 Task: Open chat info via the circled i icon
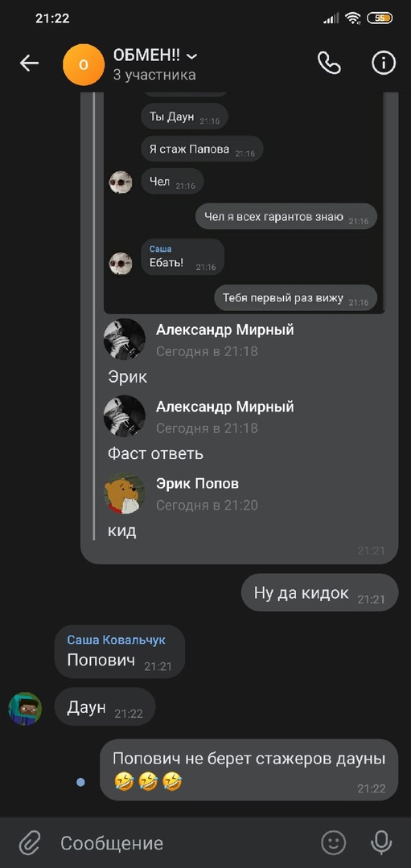384,63
